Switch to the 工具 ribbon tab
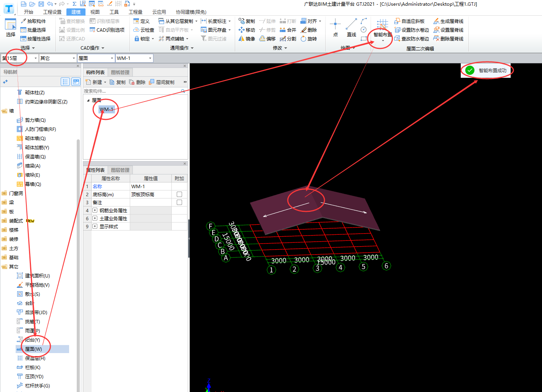Viewport: 542px width, 392px height. [114, 12]
